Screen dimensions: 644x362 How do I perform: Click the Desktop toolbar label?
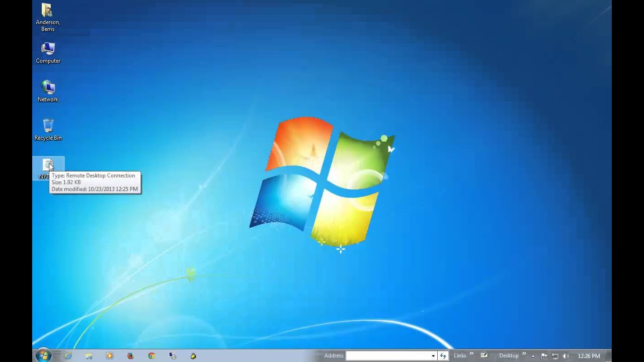click(x=509, y=355)
